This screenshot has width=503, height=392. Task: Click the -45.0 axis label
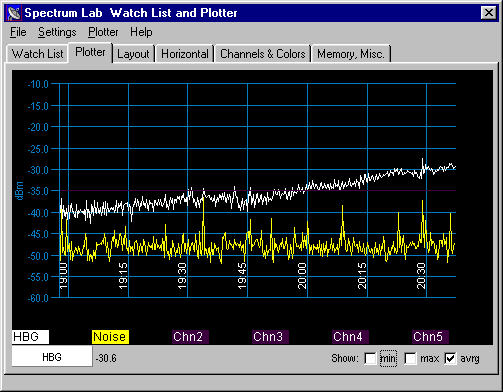(38, 234)
